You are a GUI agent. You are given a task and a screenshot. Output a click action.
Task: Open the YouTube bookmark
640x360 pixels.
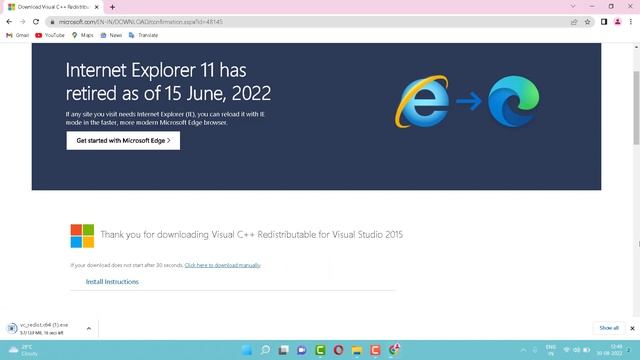[x=50, y=35]
